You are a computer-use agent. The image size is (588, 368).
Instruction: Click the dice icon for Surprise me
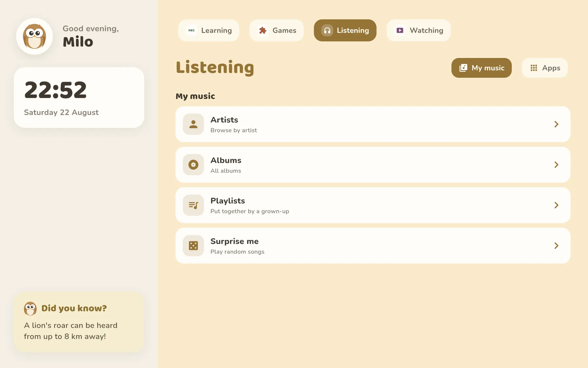coord(193,246)
